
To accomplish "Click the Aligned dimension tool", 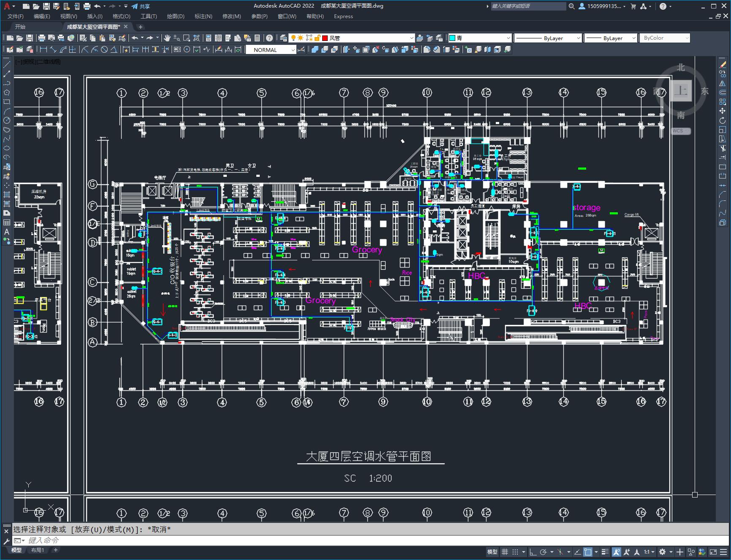I will pyautogui.click(x=53, y=50).
